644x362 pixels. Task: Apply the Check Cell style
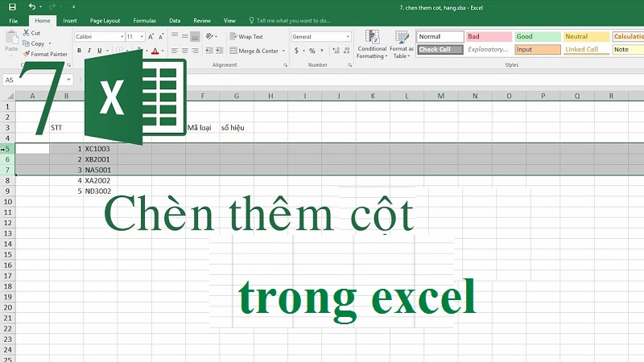tap(440, 49)
